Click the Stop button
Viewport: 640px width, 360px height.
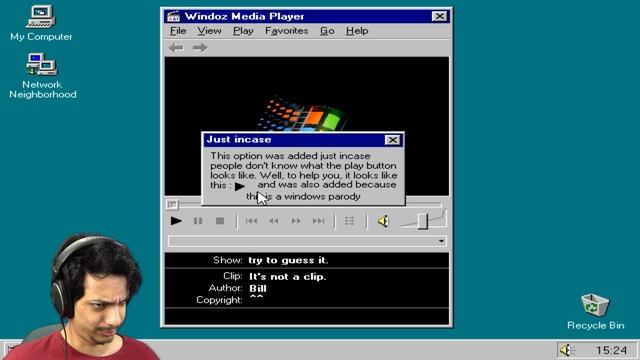click(x=220, y=221)
